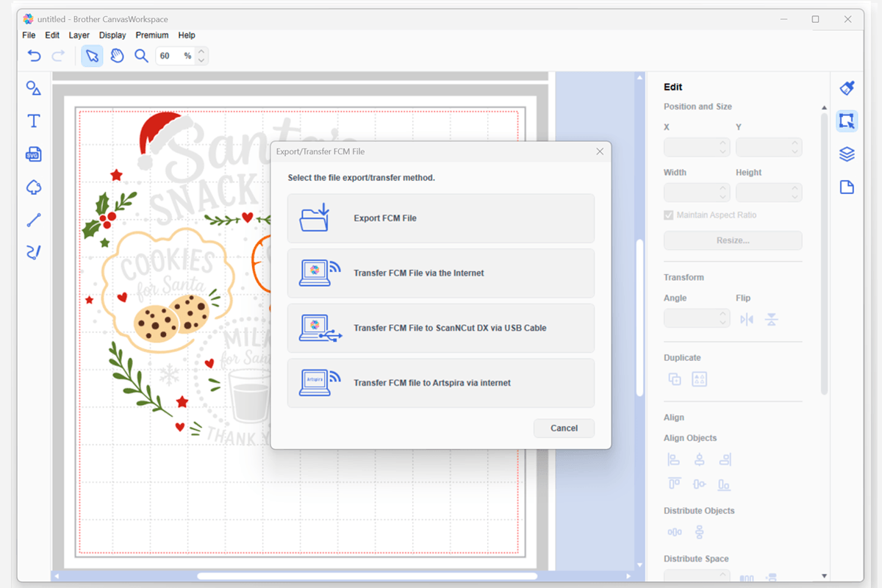This screenshot has height=588, width=882.
Task: Increase zoom percentage with up arrow
Action: coord(202,51)
